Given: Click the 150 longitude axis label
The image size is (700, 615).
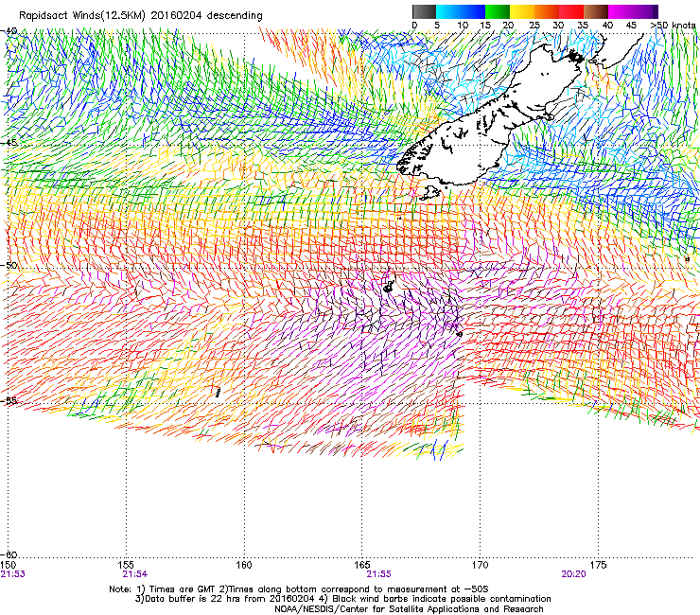Looking at the screenshot, I should 8,565.
